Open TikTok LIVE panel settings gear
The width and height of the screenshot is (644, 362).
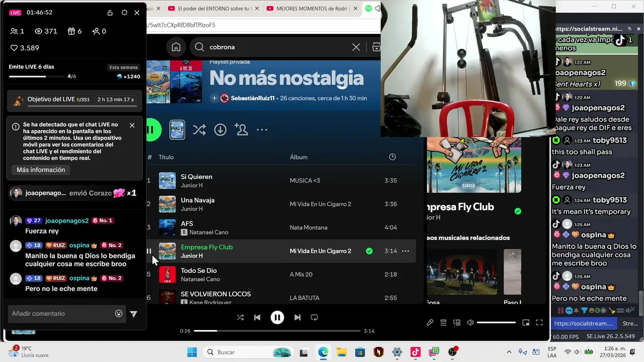tap(124, 13)
